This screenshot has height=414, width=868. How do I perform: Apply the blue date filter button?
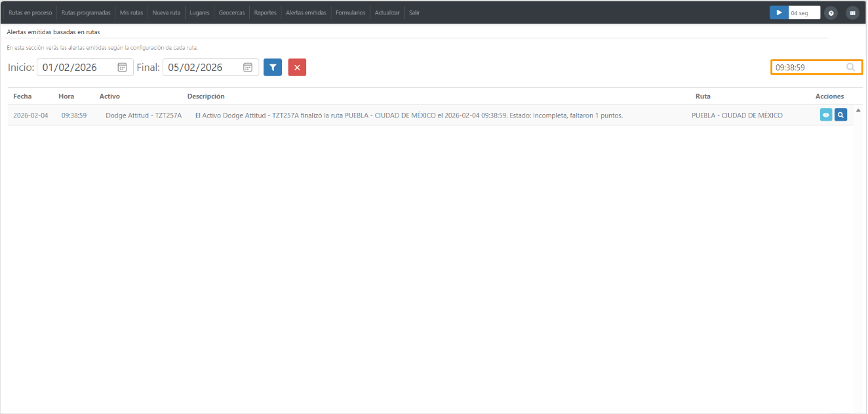pyautogui.click(x=273, y=67)
